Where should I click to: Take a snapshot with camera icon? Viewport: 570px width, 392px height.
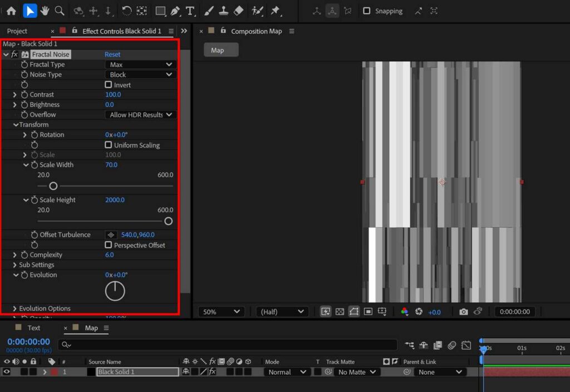pos(463,312)
